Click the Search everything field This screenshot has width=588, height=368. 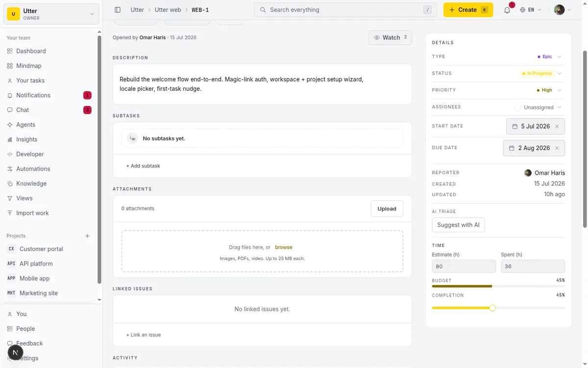[345, 10]
